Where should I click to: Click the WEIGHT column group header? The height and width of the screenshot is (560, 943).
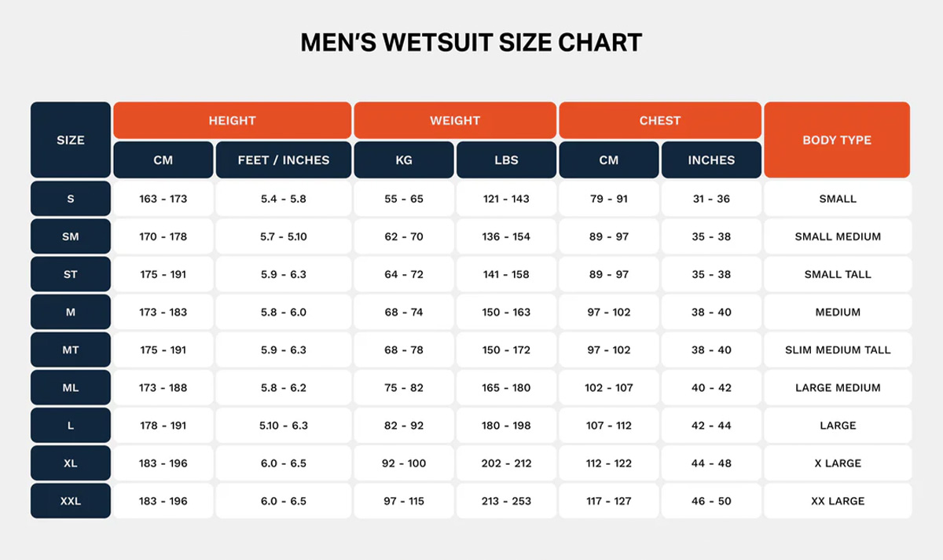click(x=455, y=121)
